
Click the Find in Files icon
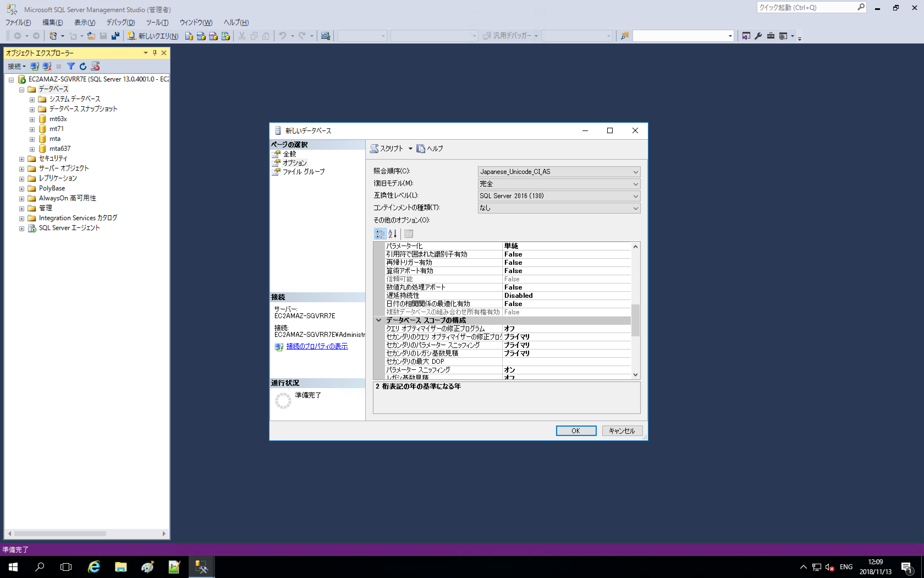pyautogui.click(x=625, y=36)
